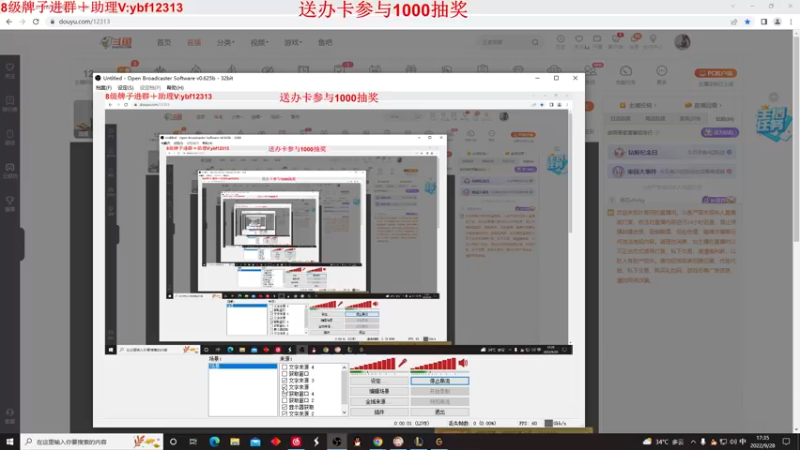Click the 编辑场景 button in OBS

pyautogui.click(x=379, y=391)
